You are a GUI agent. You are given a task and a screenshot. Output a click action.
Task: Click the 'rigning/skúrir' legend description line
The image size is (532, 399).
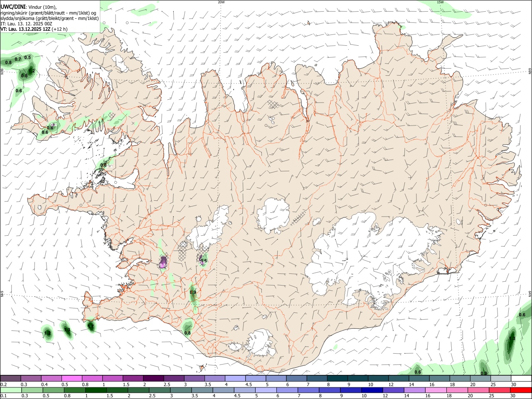(48, 13)
